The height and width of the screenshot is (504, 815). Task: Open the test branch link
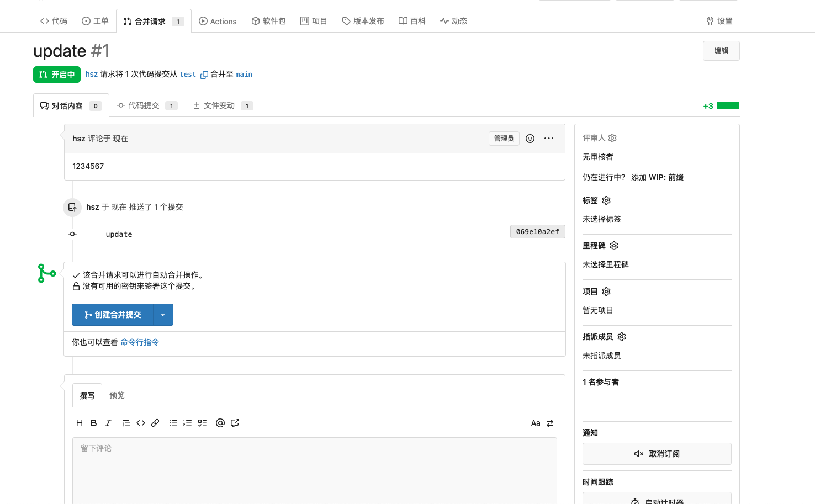[x=188, y=75]
